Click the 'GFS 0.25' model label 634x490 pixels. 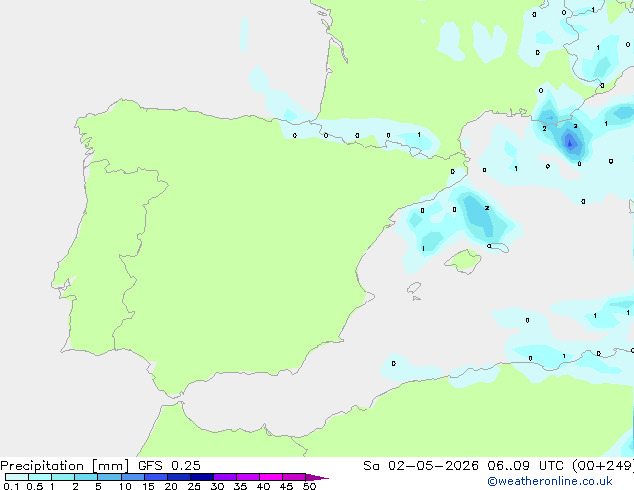169,466
